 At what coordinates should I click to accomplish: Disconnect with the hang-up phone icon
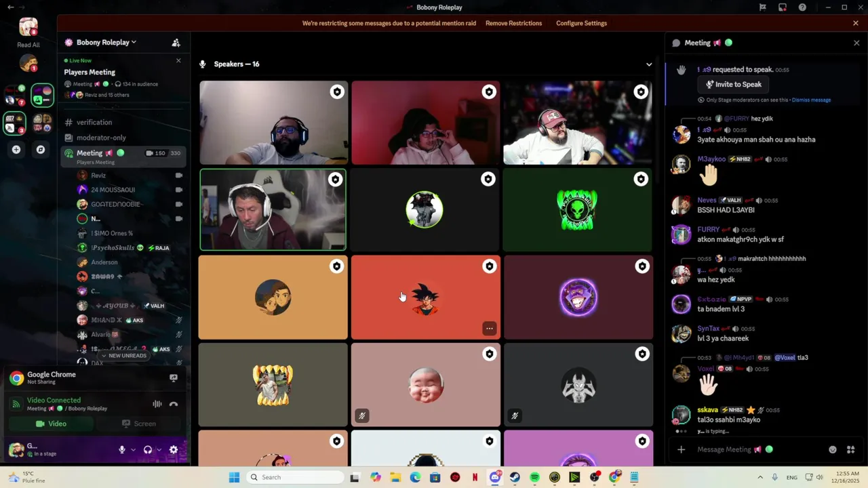174,404
